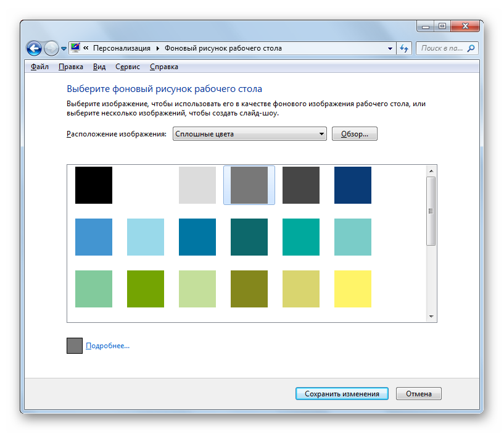Open the Вид menu

click(99, 67)
